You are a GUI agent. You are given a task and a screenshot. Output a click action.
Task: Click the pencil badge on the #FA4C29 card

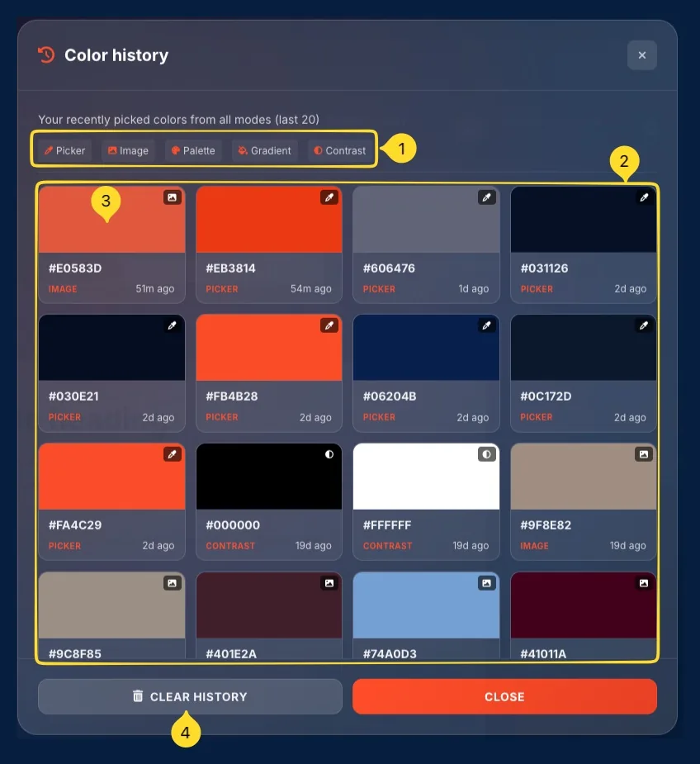[172, 453]
